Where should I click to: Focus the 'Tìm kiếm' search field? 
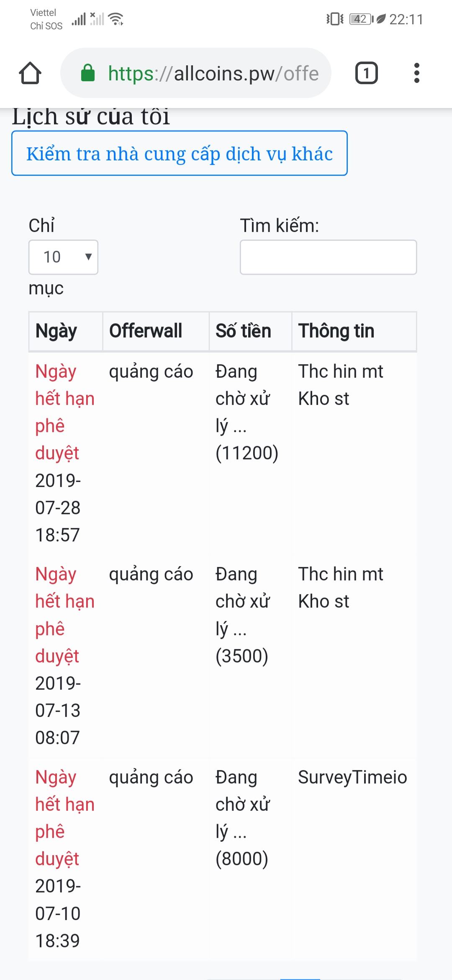[328, 257]
